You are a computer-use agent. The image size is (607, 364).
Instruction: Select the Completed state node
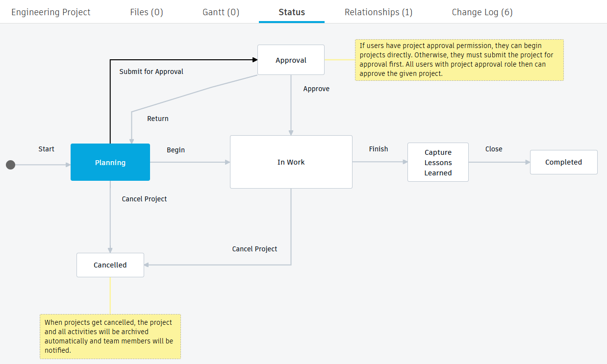[x=563, y=162]
